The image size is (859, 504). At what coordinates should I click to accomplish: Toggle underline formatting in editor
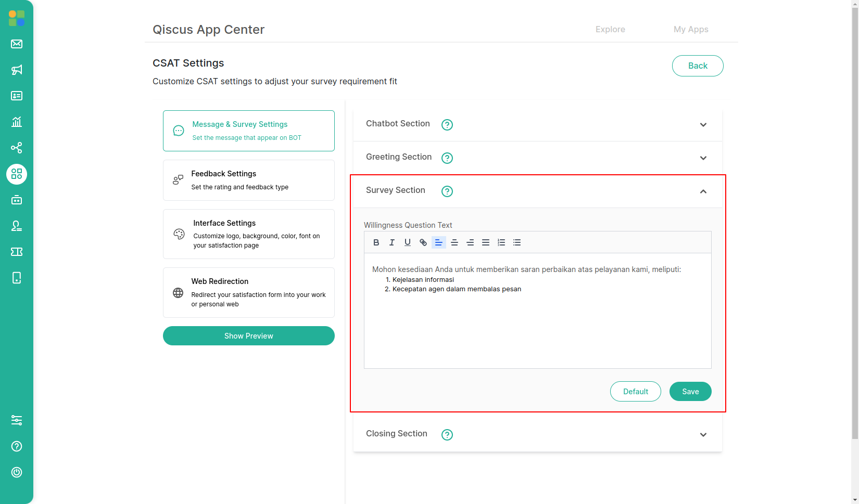pos(408,242)
